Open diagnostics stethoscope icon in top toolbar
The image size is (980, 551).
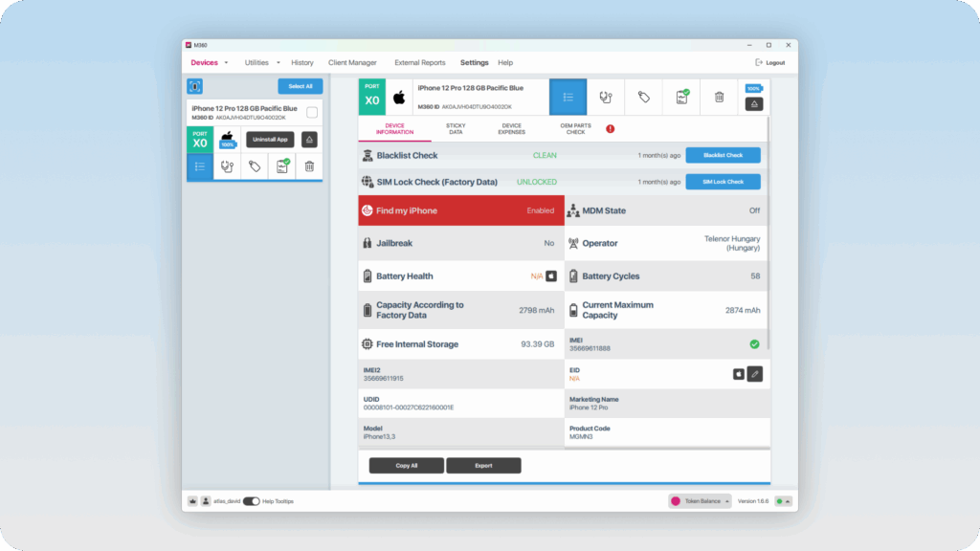[x=606, y=97]
